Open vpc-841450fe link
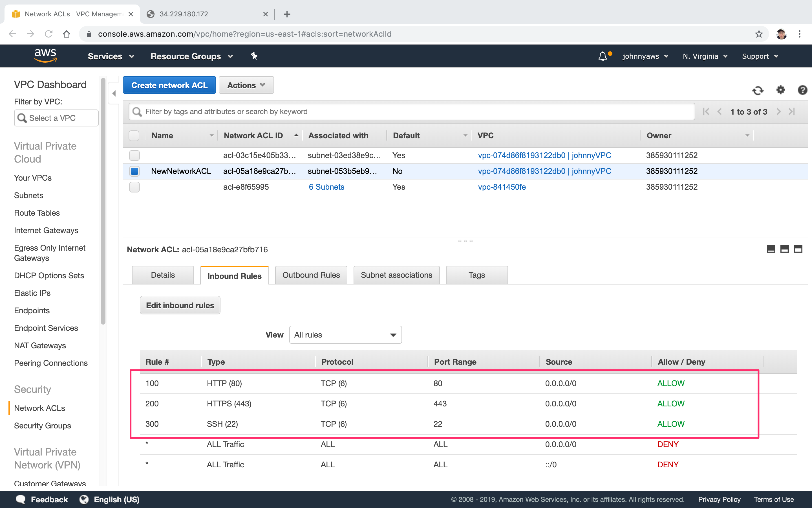This screenshot has height=508, width=812. (x=502, y=187)
